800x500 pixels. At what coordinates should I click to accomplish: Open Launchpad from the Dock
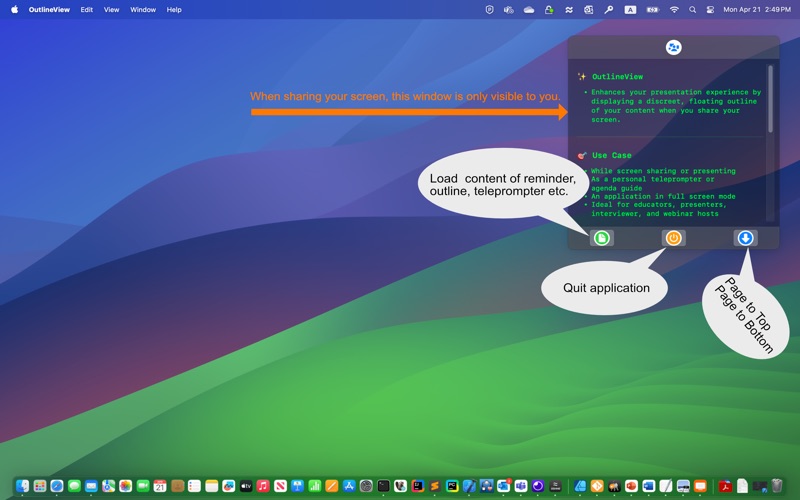pos(40,486)
